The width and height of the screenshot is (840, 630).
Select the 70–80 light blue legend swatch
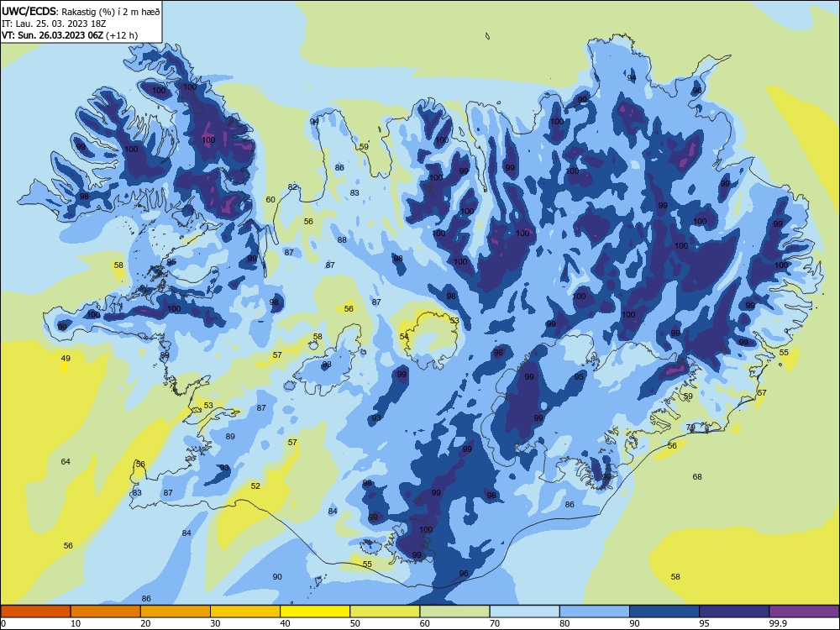524,612
